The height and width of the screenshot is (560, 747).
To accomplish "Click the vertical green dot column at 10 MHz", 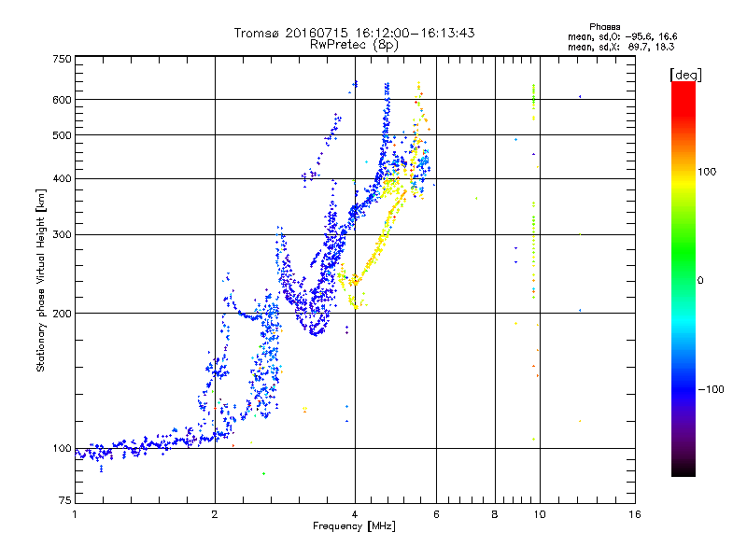I will (533, 190).
